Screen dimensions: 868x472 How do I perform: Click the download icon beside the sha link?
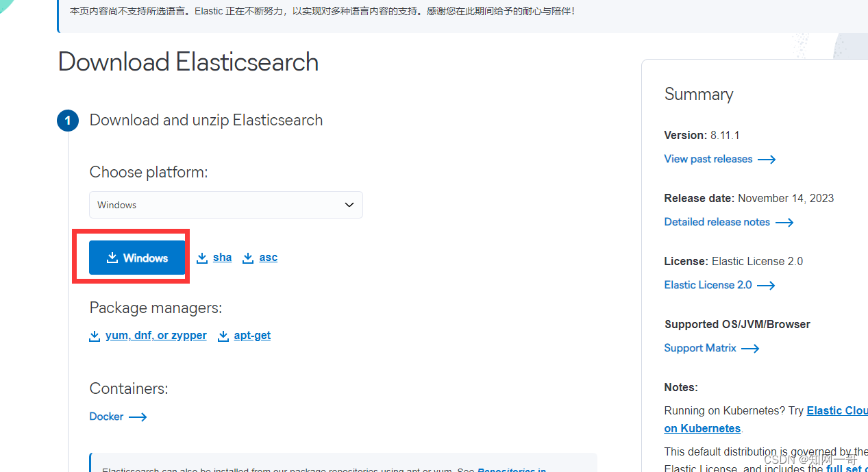point(201,257)
